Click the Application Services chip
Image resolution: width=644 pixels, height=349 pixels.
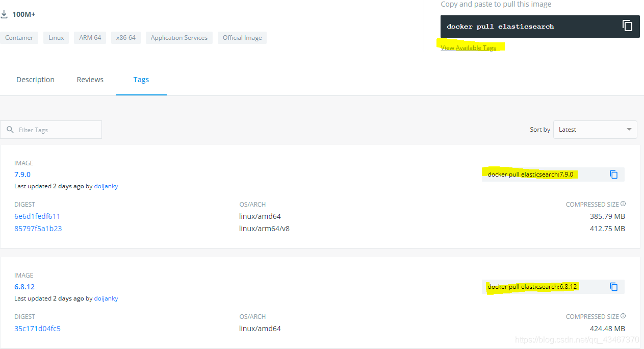pos(179,38)
